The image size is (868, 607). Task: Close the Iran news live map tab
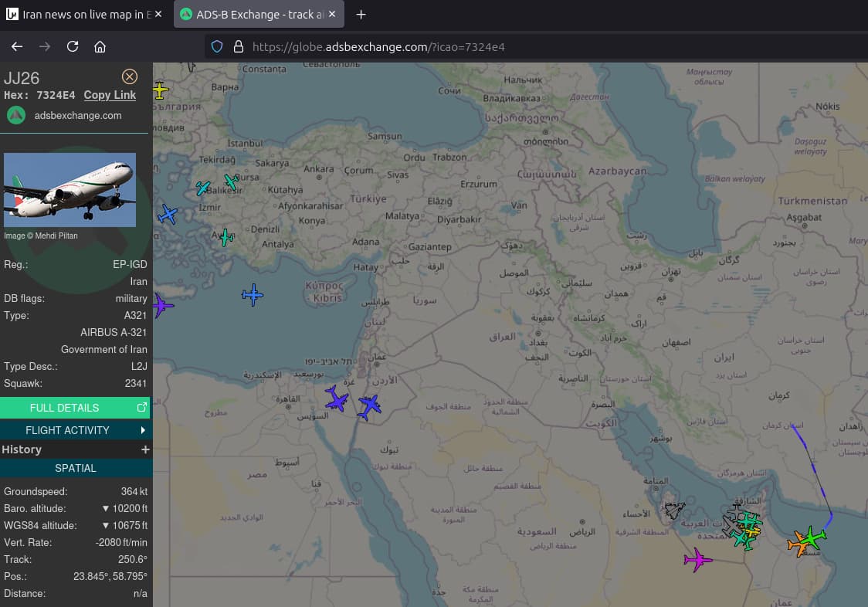pyautogui.click(x=158, y=15)
